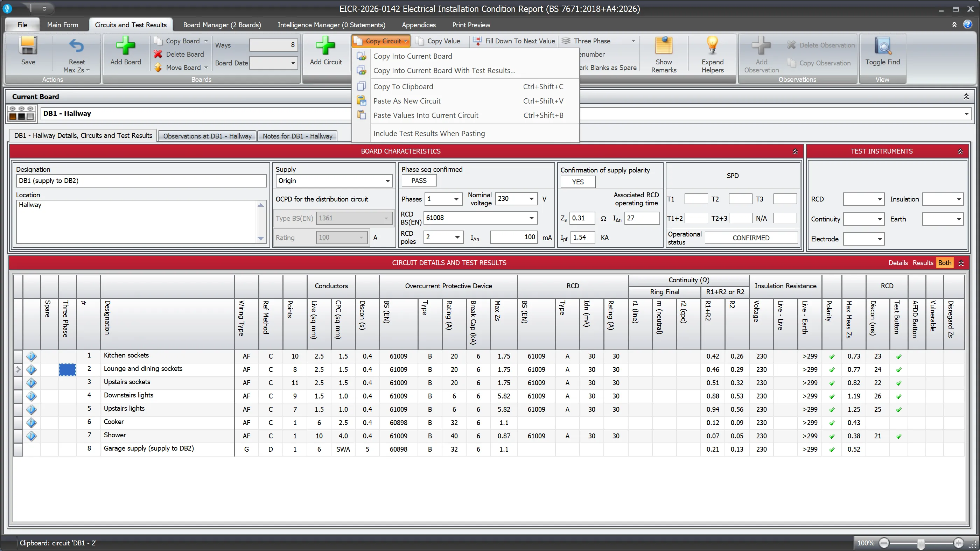Click the Move Board icon
Screen dimensions: 980x551
point(158,67)
